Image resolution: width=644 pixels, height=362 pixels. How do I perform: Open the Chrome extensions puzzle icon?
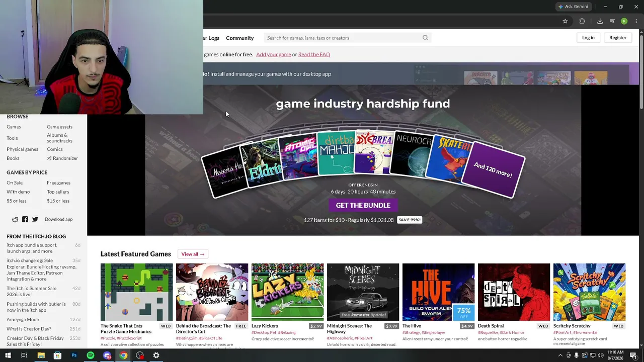[582, 21]
